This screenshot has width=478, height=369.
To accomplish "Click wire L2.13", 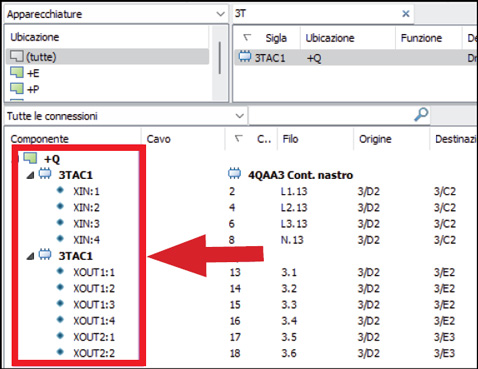I will coord(294,208).
